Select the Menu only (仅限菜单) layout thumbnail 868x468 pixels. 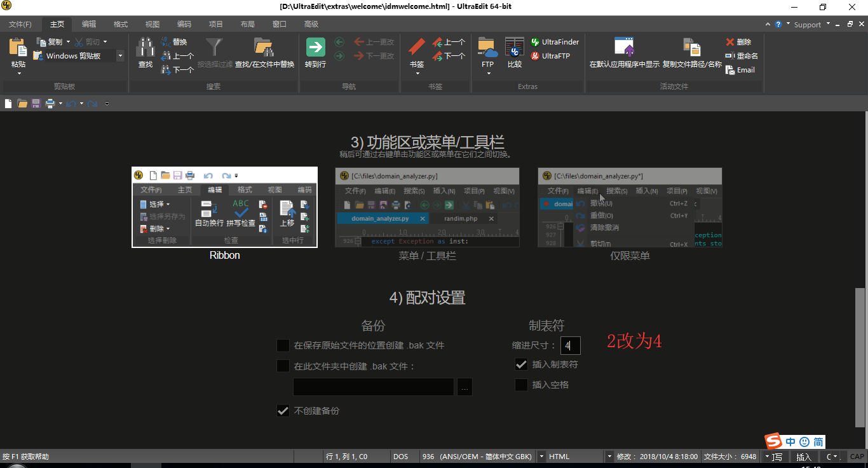point(630,207)
